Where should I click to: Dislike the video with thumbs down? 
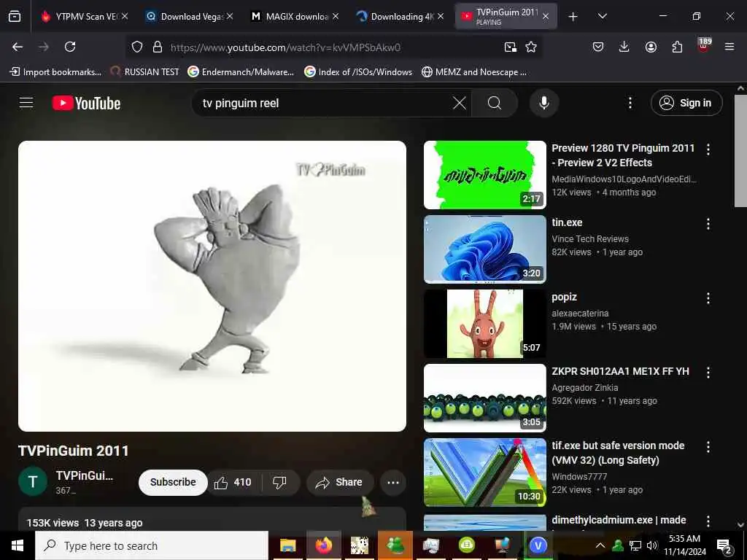[x=279, y=483]
